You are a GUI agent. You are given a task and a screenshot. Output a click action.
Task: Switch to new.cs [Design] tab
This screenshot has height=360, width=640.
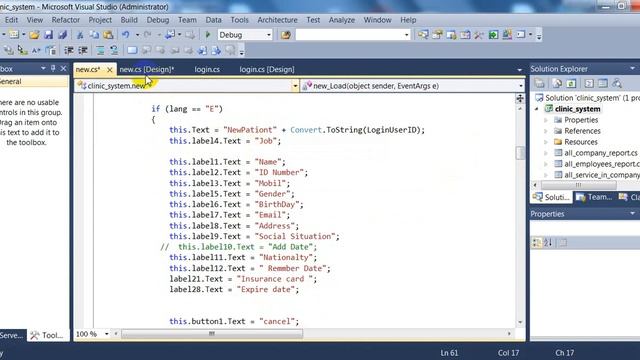[147, 69]
